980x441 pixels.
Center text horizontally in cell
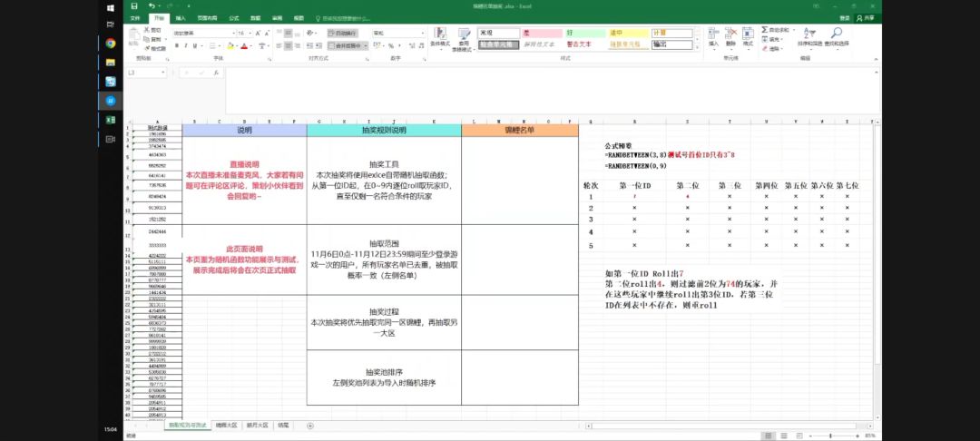(289, 45)
